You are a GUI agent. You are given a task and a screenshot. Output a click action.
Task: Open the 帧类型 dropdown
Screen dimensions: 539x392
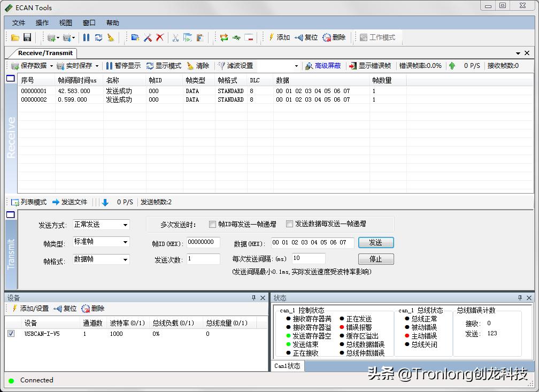tap(125, 242)
